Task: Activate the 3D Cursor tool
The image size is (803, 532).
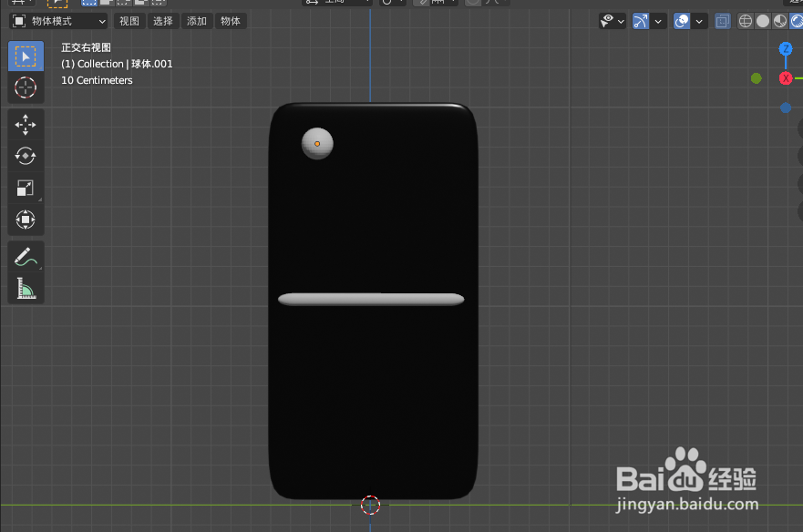Action: 26,87
